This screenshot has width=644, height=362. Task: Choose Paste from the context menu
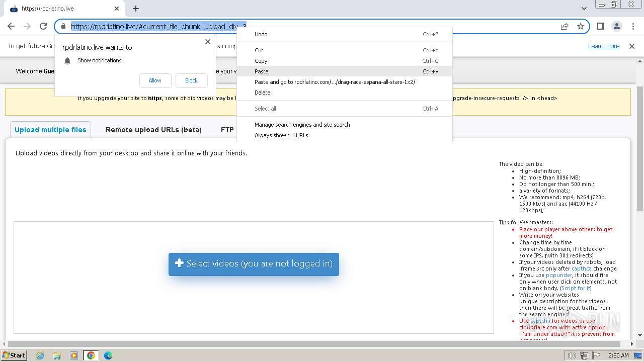[x=345, y=71]
